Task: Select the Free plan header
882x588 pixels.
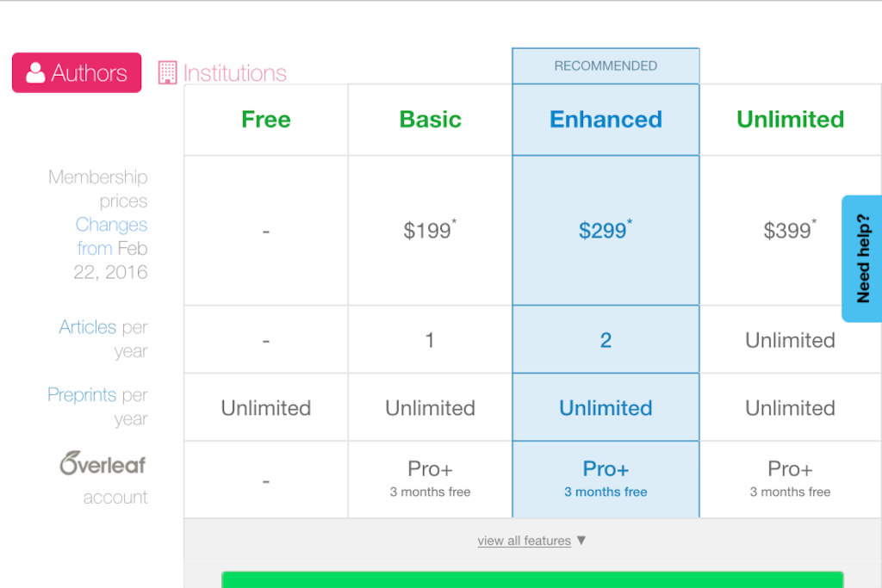Action: [266, 120]
